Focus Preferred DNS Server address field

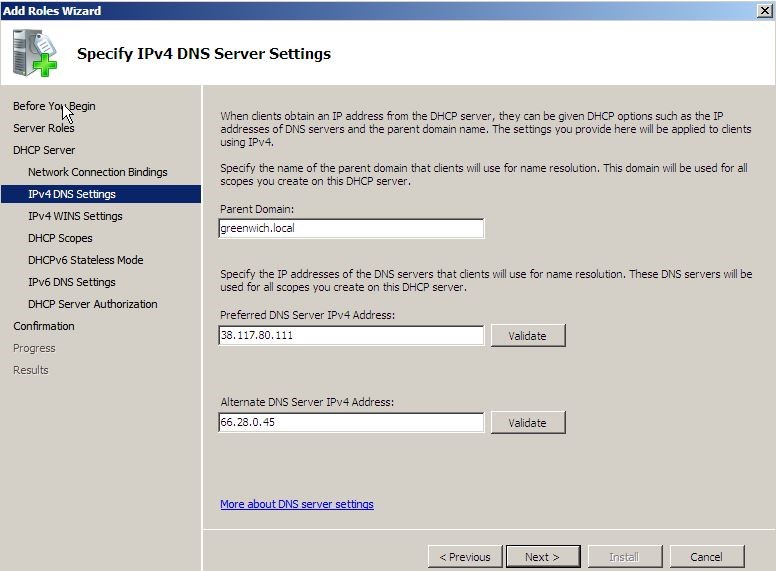point(351,335)
